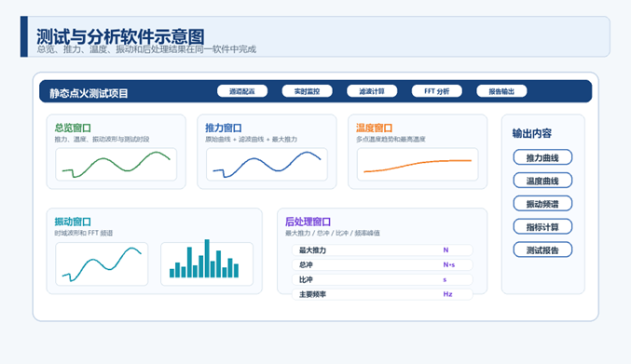The height and width of the screenshot is (364, 631).
Task: Select the 滤波计算 tab
Action: click(x=372, y=91)
